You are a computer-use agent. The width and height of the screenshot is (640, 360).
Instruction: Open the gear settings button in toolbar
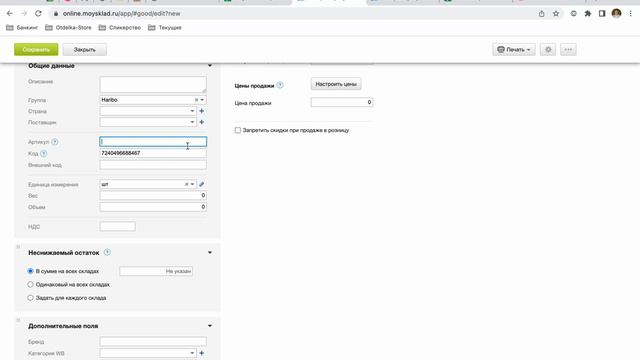pos(548,49)
